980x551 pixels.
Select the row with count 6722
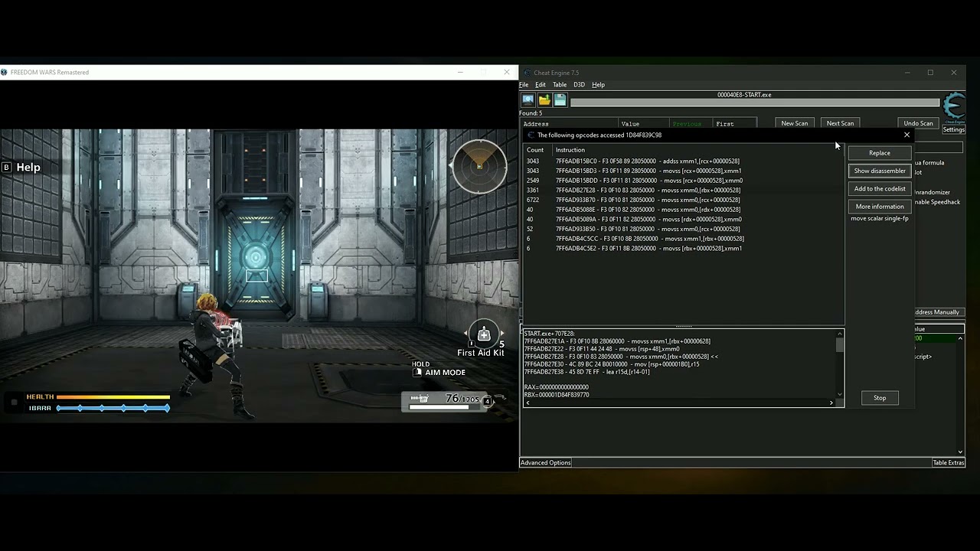pyautogui.click(x=684, y=200)
